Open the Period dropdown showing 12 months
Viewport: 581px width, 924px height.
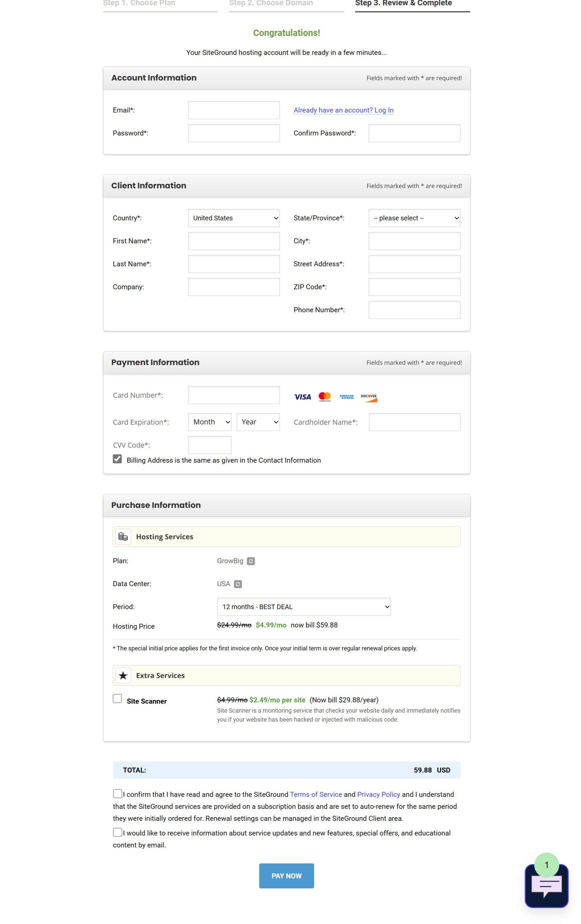(304, 607)
